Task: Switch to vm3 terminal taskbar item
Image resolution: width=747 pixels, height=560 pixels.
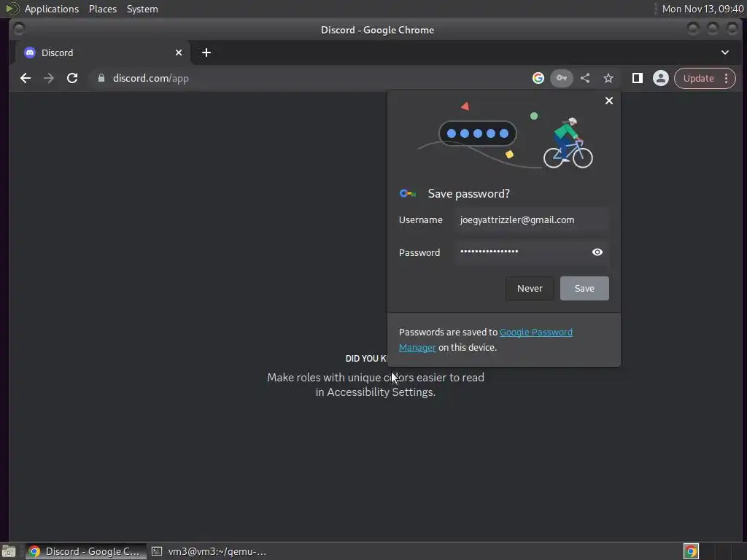Action: (x=209, y=551)
